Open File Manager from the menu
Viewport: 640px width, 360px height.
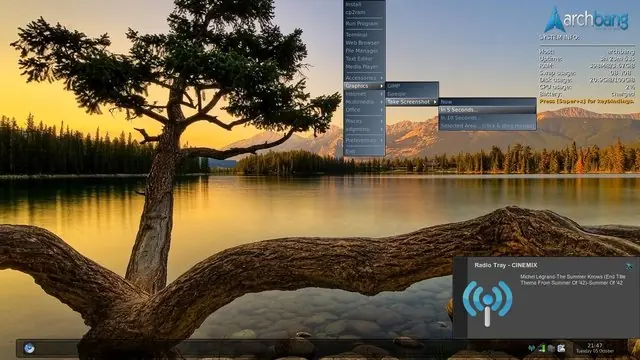coord(364,51)
